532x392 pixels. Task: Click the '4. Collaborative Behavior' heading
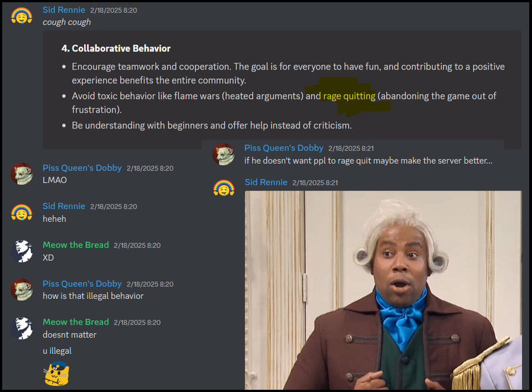116,49
